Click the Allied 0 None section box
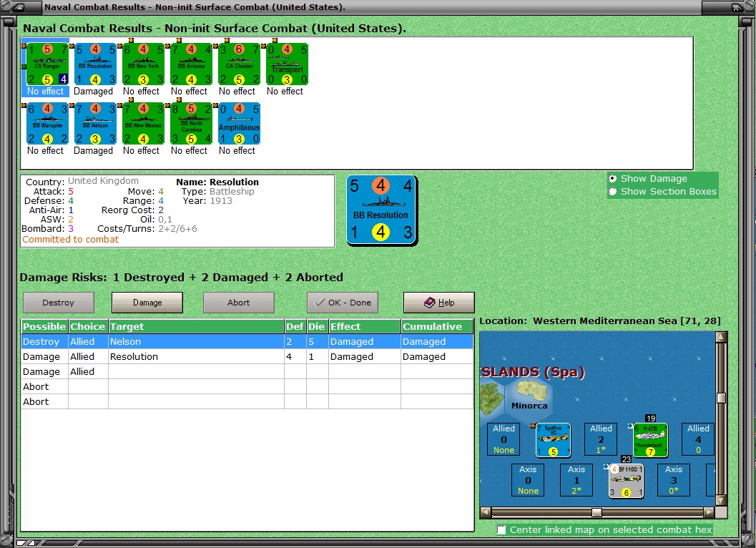This screenshot has width=756, height=548. coord(504,439)
